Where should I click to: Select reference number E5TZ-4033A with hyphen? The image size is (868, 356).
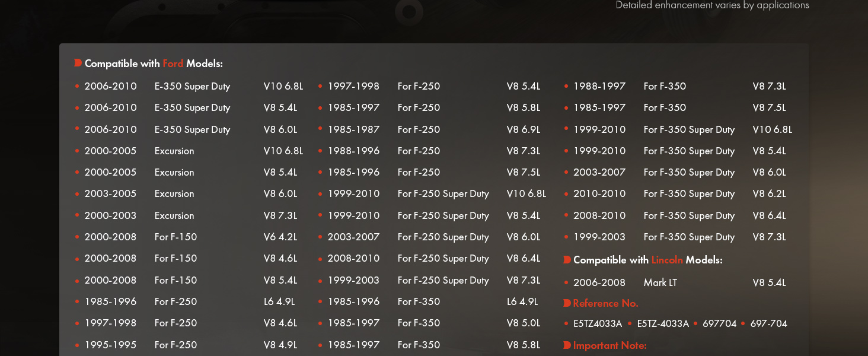(663, 323)
